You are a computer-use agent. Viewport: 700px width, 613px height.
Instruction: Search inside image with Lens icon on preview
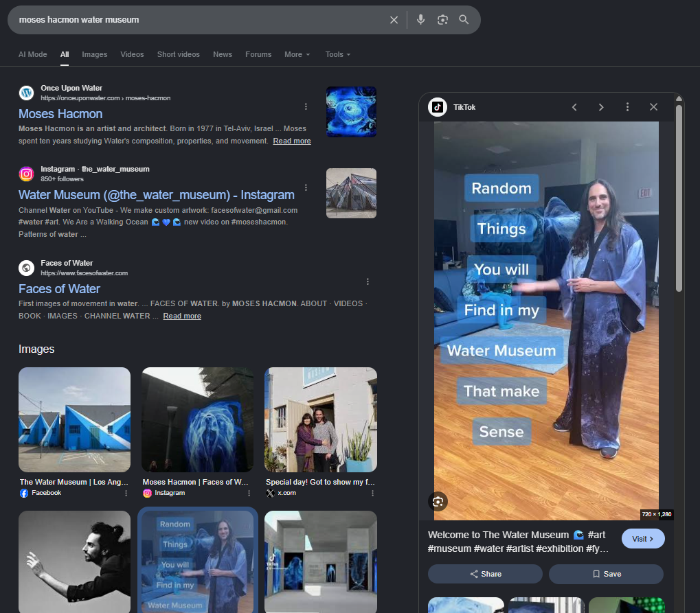(x=438, y=502)
